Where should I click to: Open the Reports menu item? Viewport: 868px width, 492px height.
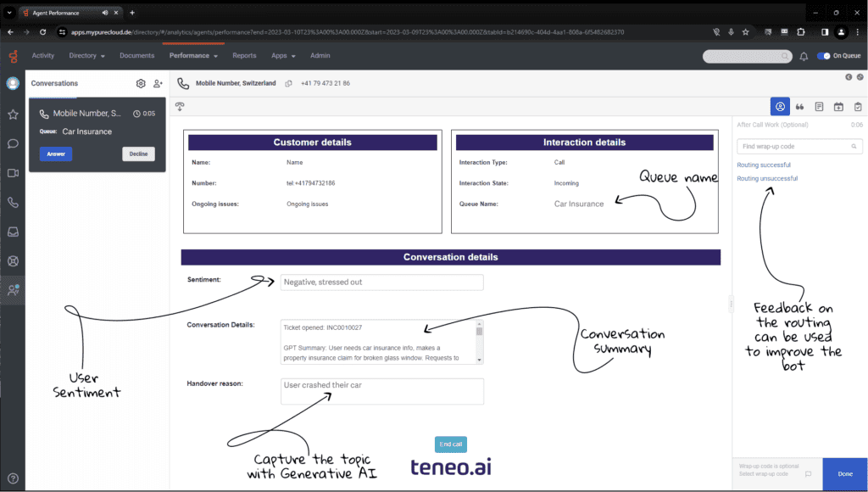(x=244, y=56)
